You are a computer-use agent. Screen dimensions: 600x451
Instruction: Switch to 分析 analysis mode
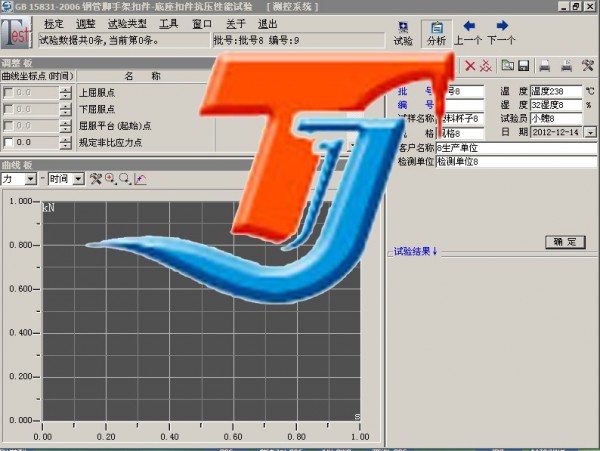436,33
